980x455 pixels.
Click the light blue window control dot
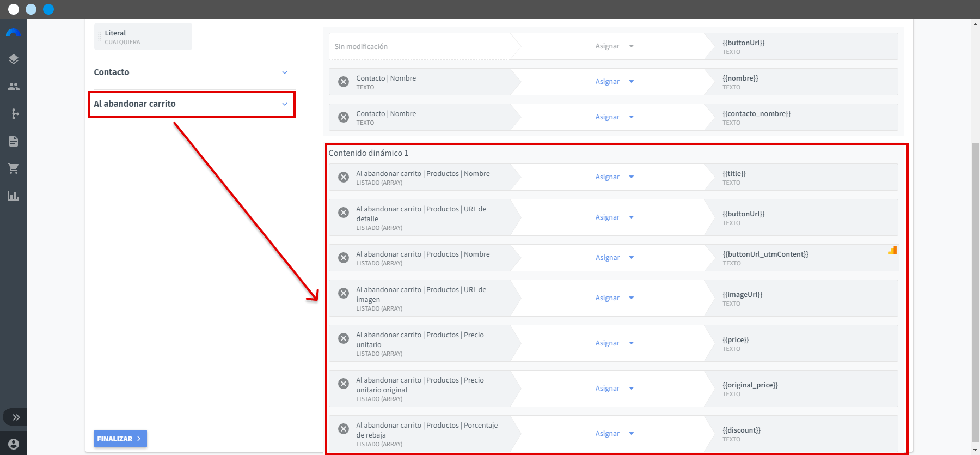31,9
